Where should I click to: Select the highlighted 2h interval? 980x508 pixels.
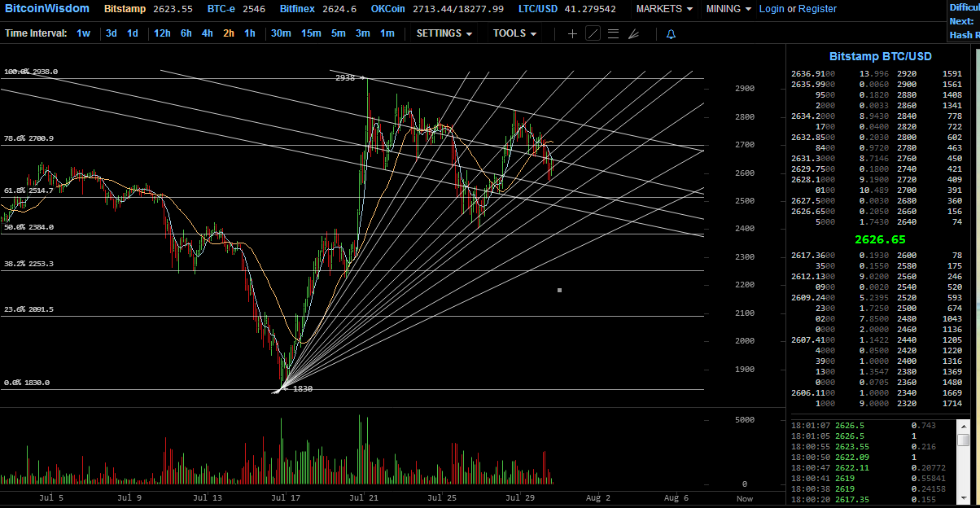point(229,33)
